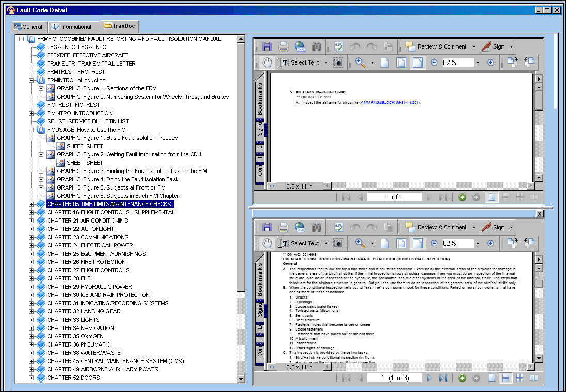The width and height of the screenshot is (566, 392).
Task: Expand CHAPTER 21 AIR CONDITIONING node
Action: [x=32, y=221]
